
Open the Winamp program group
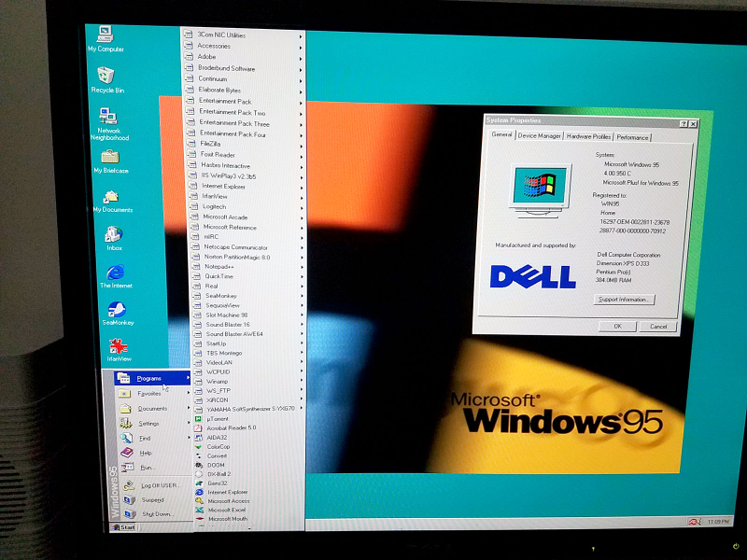[x=247, y=382]
